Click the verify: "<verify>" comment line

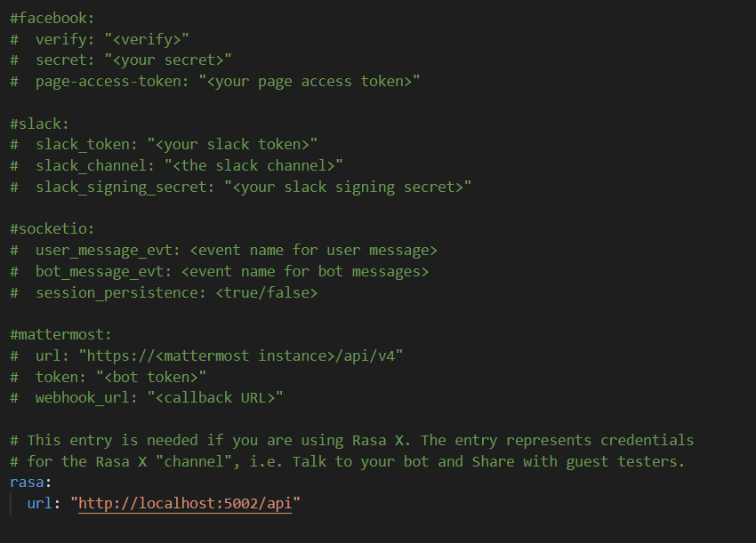(x=100, y=39)
